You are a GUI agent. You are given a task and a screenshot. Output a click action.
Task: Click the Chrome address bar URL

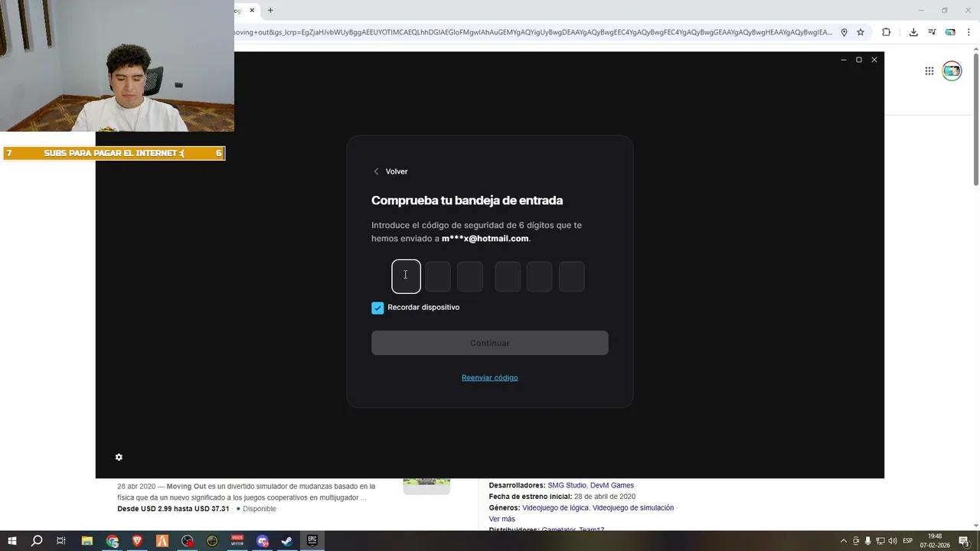pos(533,32)
